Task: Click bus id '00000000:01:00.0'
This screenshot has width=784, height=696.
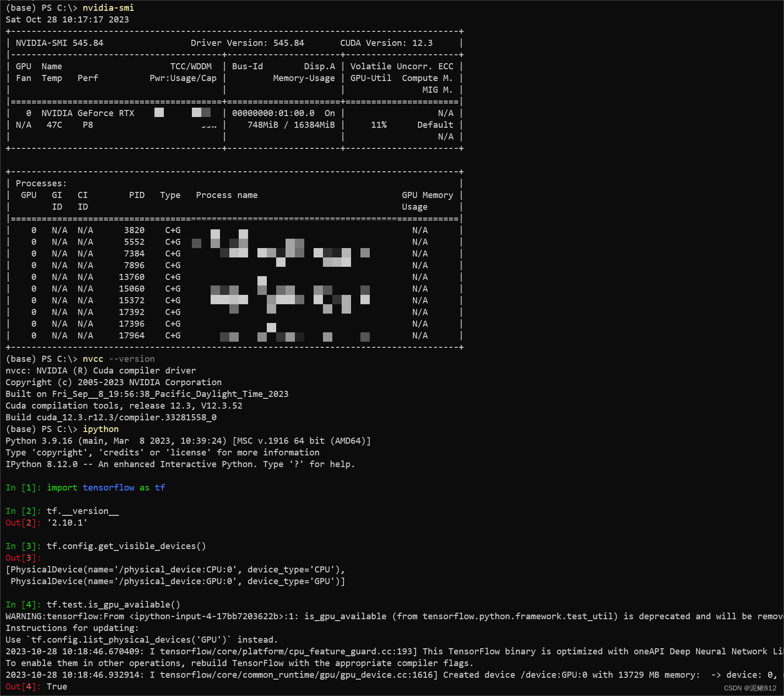Action: click(273, 113)
